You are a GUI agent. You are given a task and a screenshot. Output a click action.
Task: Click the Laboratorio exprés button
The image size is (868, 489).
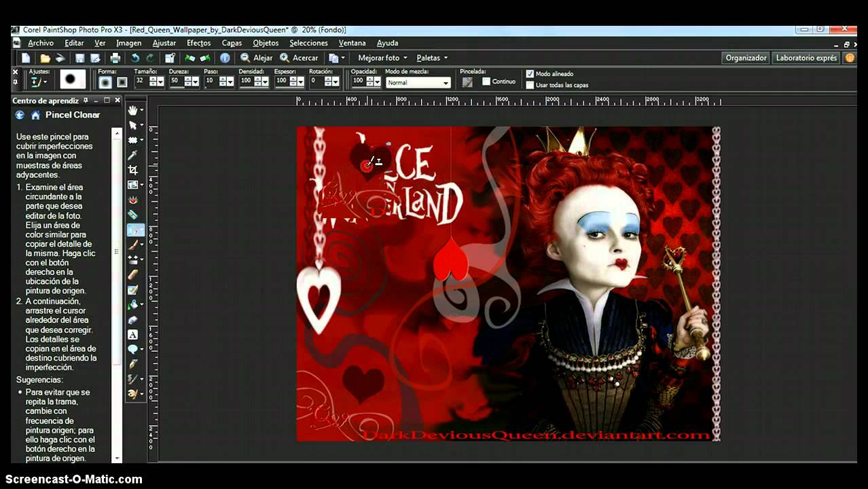[x=806, y=58]
